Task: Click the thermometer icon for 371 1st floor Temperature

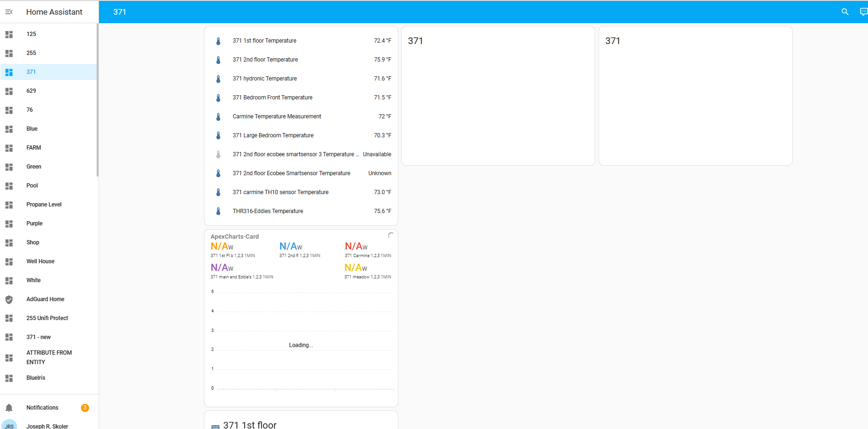Action: 218,41
